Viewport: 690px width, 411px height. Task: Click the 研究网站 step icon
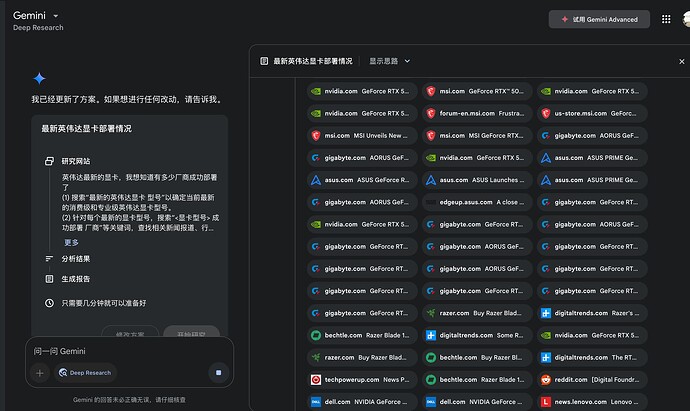coord(49,161)
